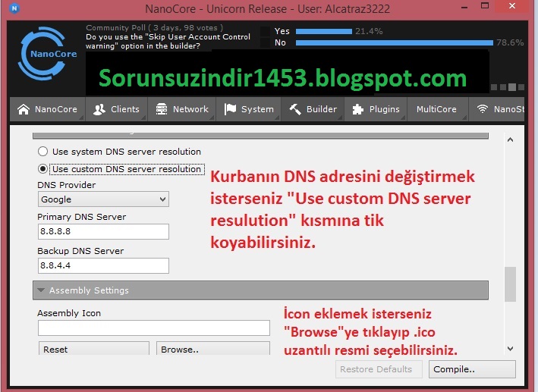Image resolution: width=538 pixels, height=392 pixels.
Task: Select Use system DNS server resolution
Action: point(43,152)
